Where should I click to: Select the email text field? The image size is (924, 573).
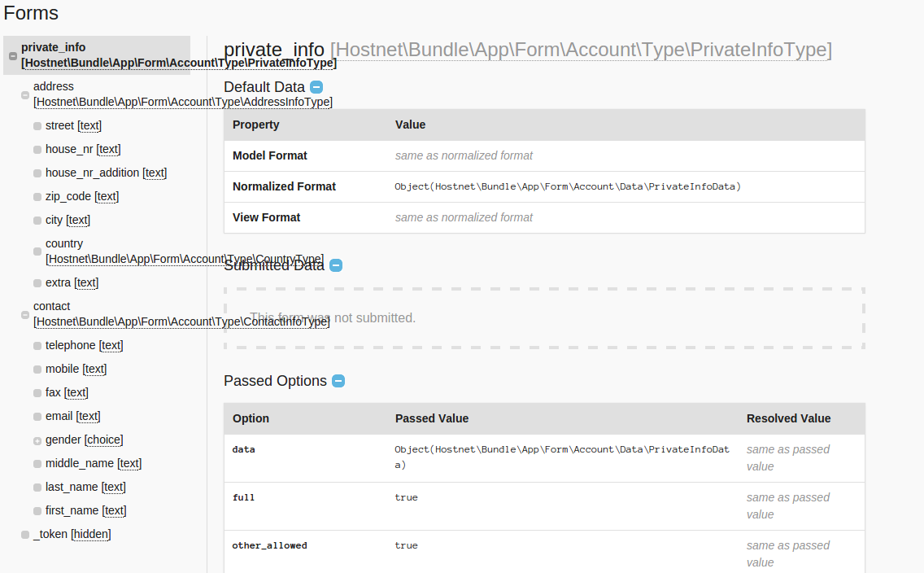[x=72, y=416]
